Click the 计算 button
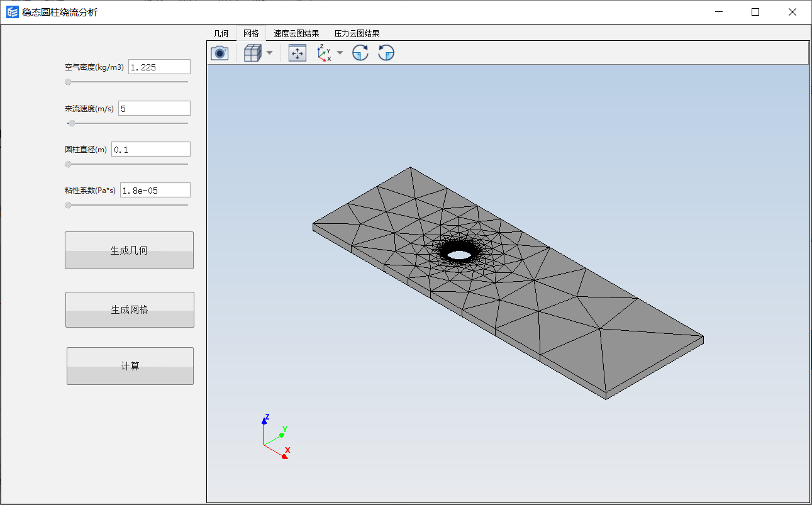The height and width of the screenshot is (505, 812). [130, 366]
